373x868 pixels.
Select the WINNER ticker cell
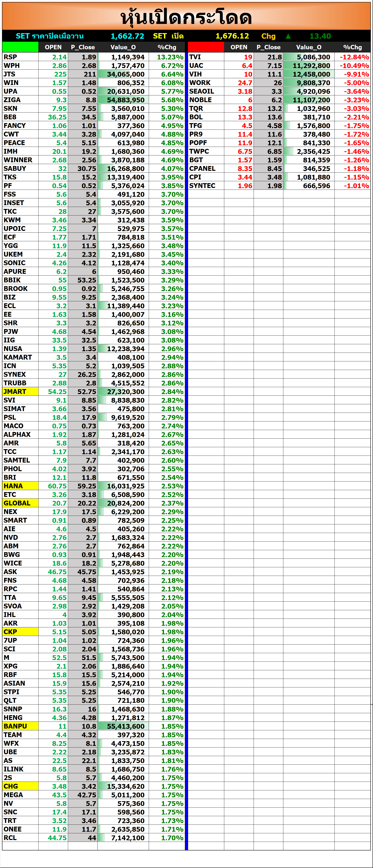pyautogui.click(x=20, y=160)
